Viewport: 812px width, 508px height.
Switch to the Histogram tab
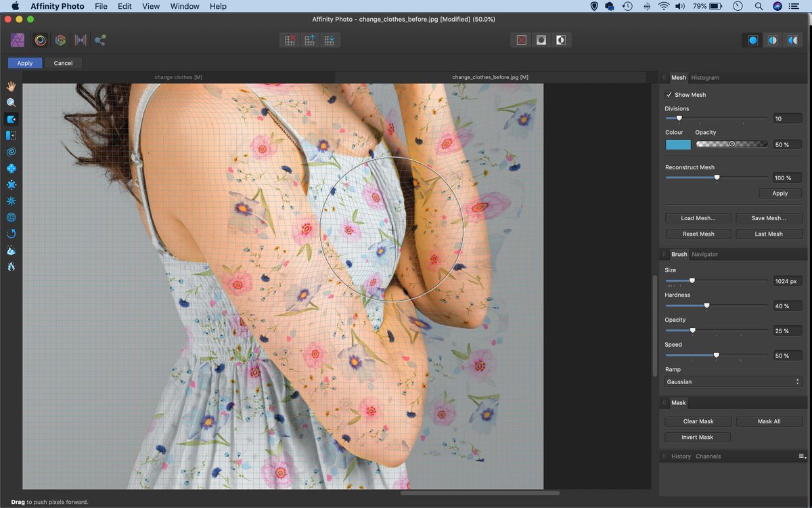[704, 77]
